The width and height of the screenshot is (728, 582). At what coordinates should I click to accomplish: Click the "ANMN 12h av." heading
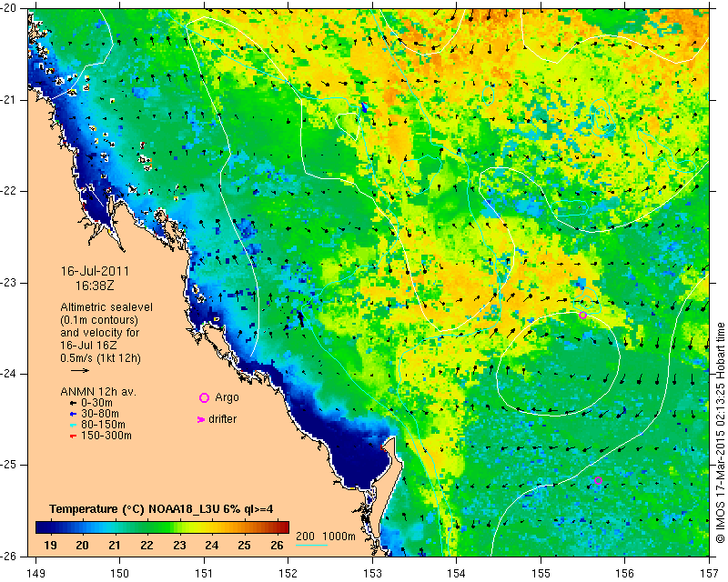(98, 392)
